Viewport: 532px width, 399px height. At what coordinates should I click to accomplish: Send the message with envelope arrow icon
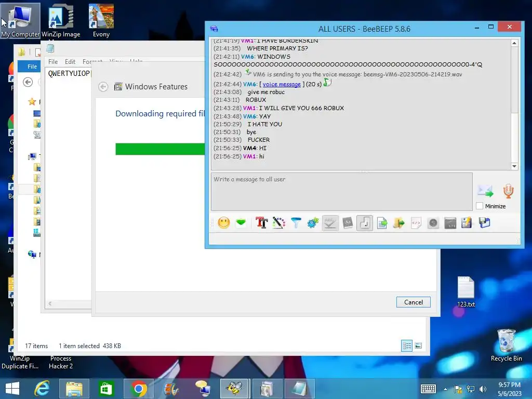tap(485, 191)
